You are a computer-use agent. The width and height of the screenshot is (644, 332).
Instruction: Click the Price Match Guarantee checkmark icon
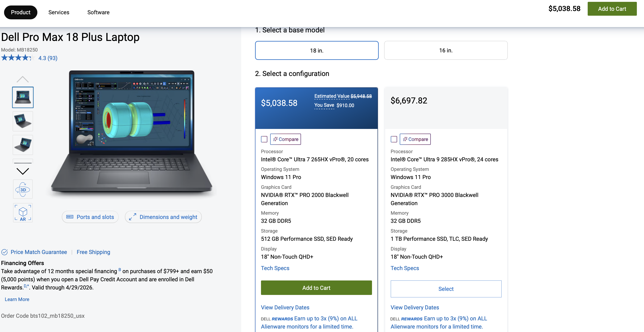4,252
